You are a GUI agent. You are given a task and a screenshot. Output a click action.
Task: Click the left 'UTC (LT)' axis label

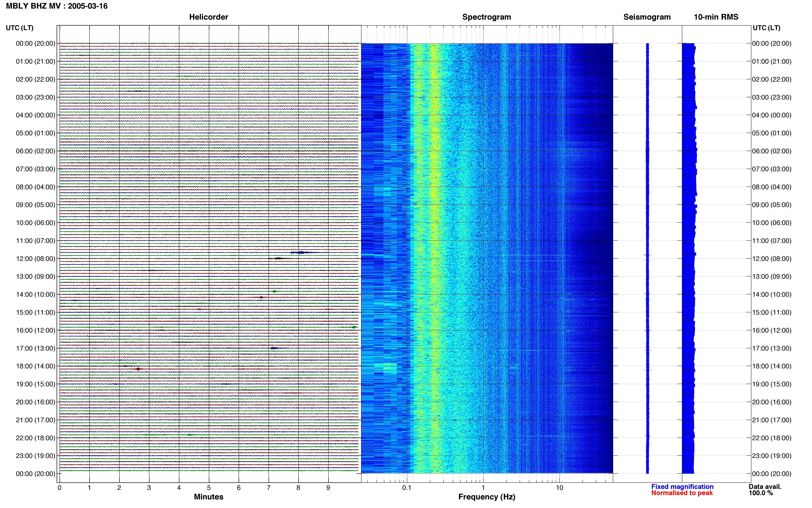point(19,28)
